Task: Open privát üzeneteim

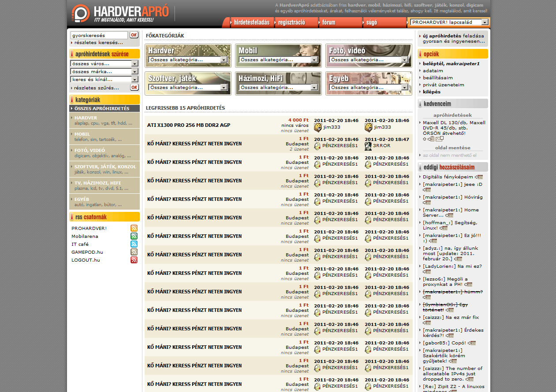Action: coord(444,85)
